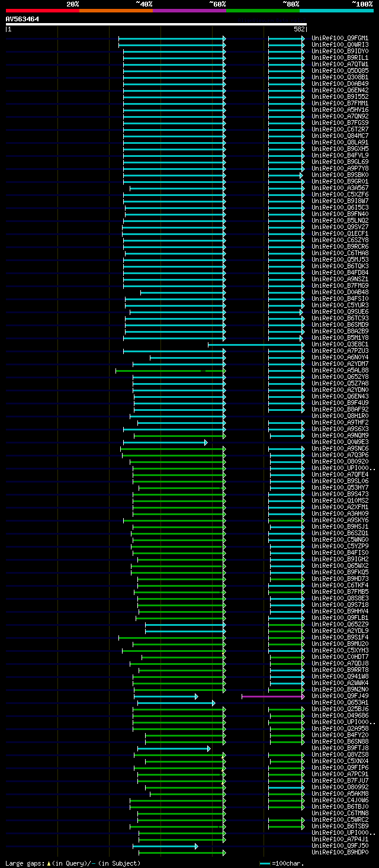Select hit name UniRef100_A9SKY6
The width and height of the screenshot is (379, 868).
click(x=340, y=520)
